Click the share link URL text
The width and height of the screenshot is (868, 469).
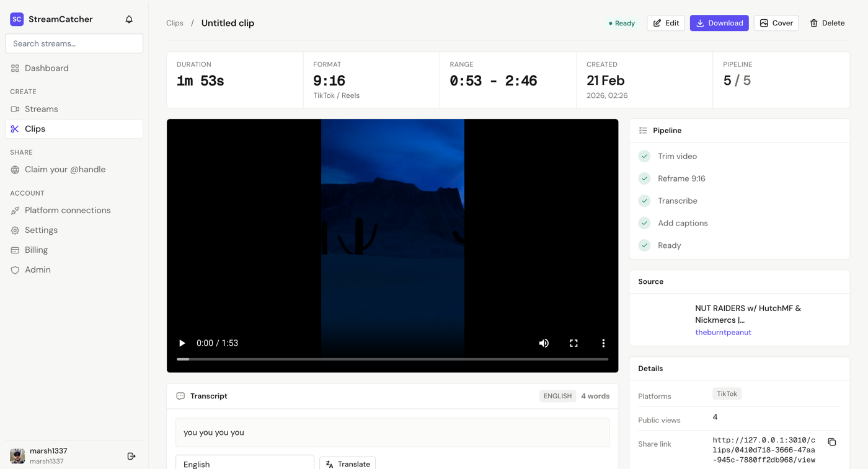[764, 450]
